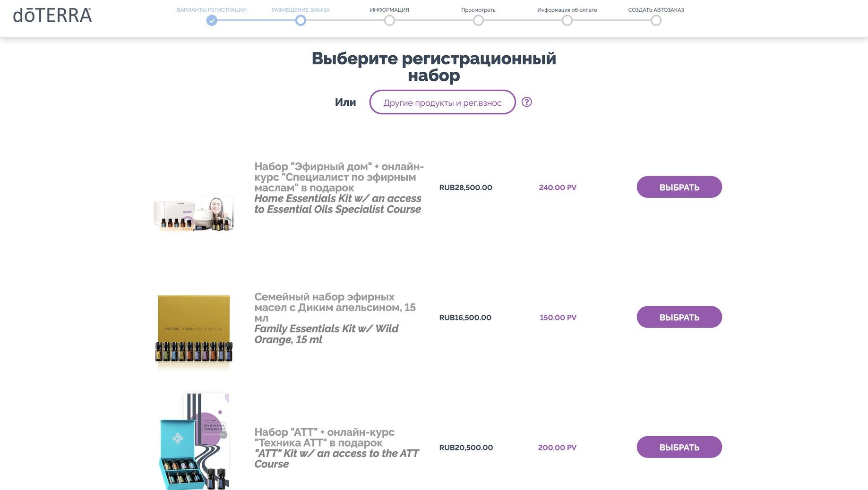
Task: Click the doTERRA logo
Action: 52,15
